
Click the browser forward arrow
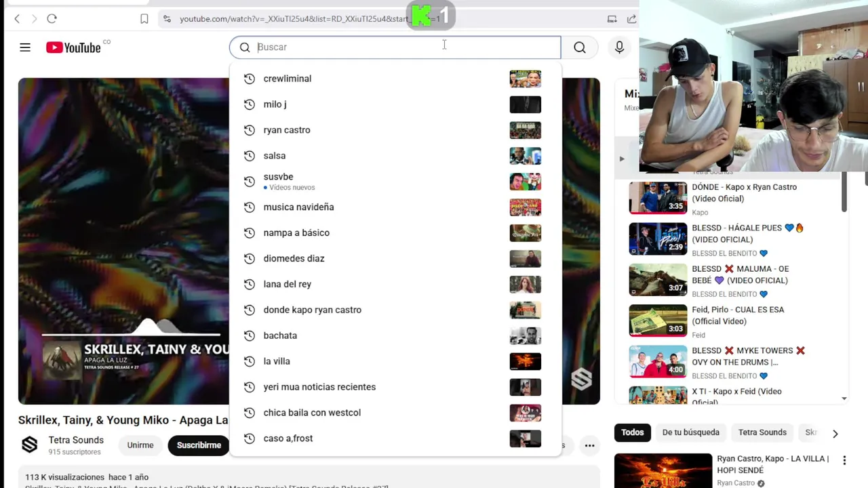(x=34, y=19)
